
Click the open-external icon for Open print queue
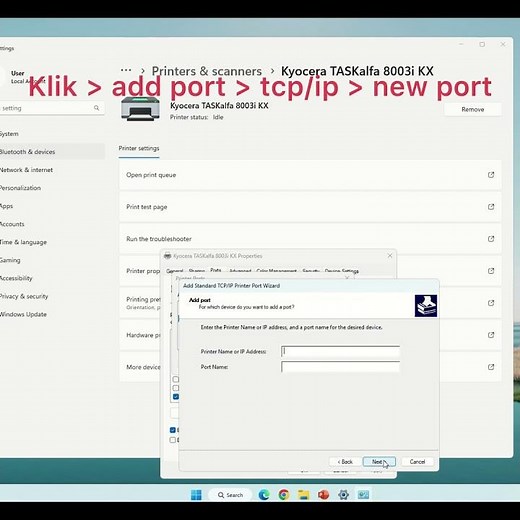click(x=491, y=175)
